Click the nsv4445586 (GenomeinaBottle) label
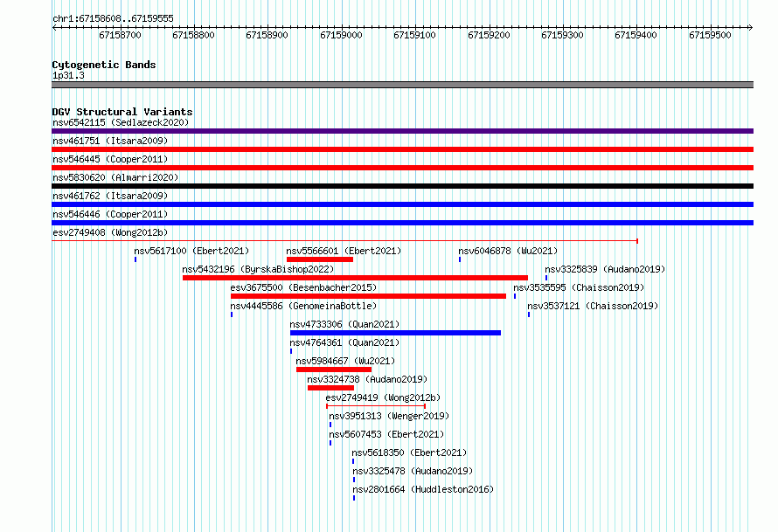778x532 pixels. coord(303,306)
